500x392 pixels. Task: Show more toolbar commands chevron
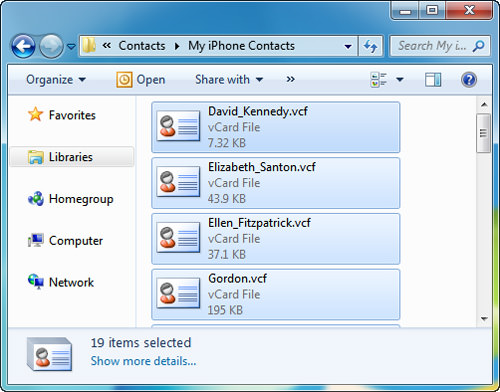pos(291,79)
